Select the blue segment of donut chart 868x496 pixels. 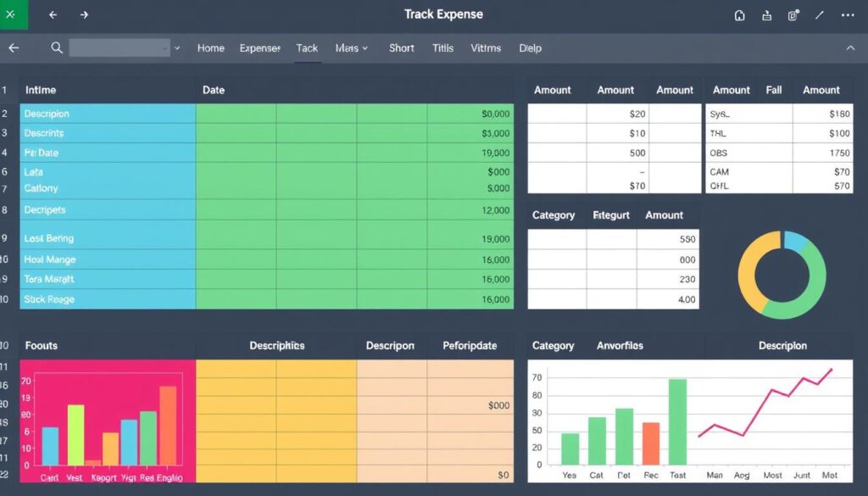point(796,242)
